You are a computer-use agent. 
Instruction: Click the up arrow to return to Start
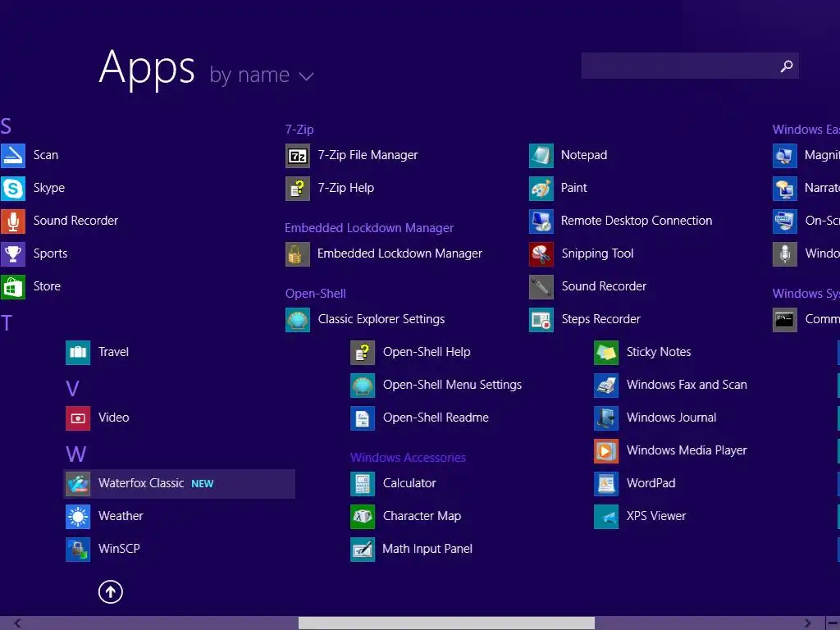[111, 592]
